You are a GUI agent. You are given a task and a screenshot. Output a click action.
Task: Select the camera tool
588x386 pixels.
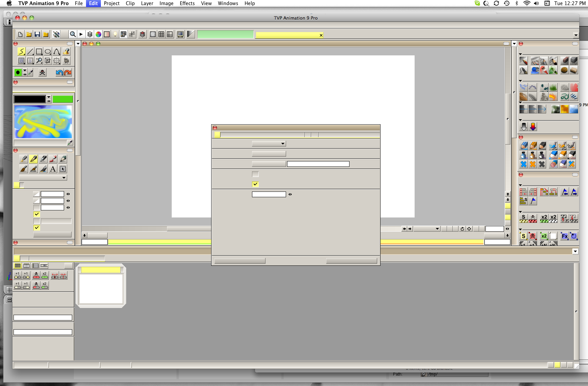[66, 60]
